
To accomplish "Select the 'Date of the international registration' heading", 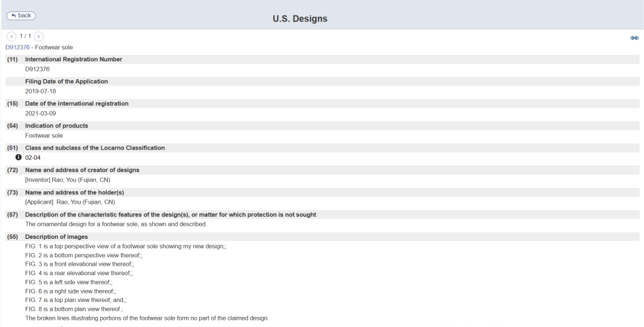I will pos(77,104).
